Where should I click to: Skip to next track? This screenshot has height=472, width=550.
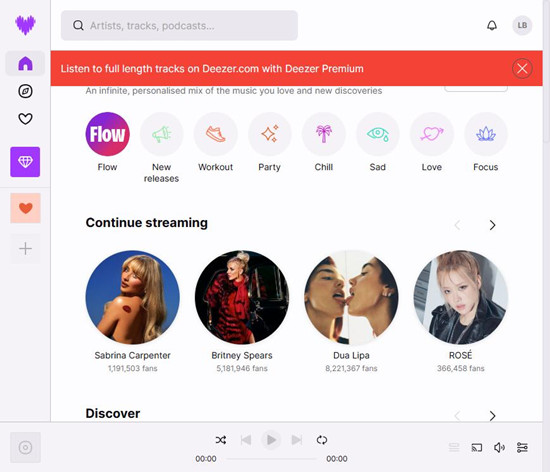coord(297,440)
